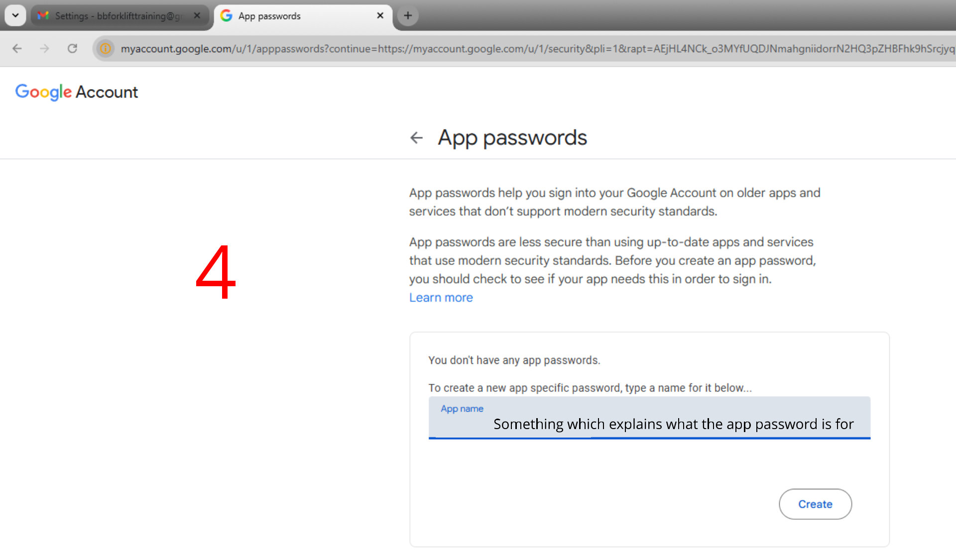Reload the current page

72,48
